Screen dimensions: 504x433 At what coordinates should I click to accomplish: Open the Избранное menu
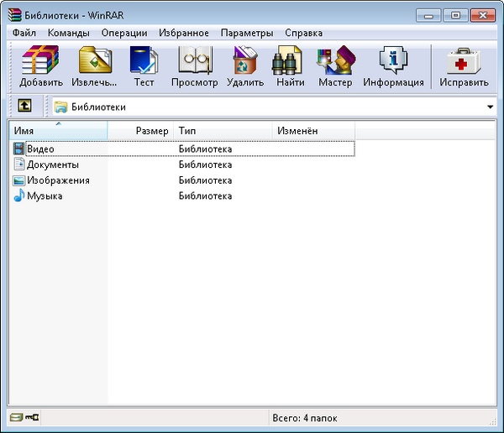click(184, 33)
